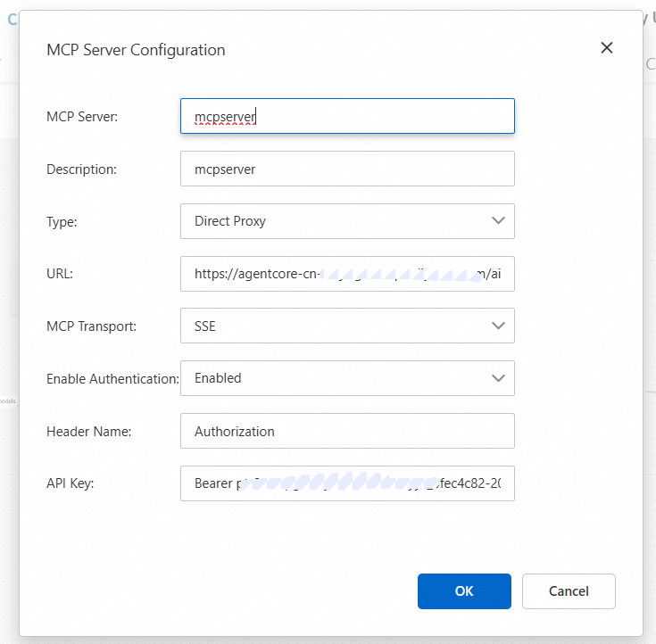Click the API Key input field
Viewport: 656px width, 644px height.
click(347, 483)
